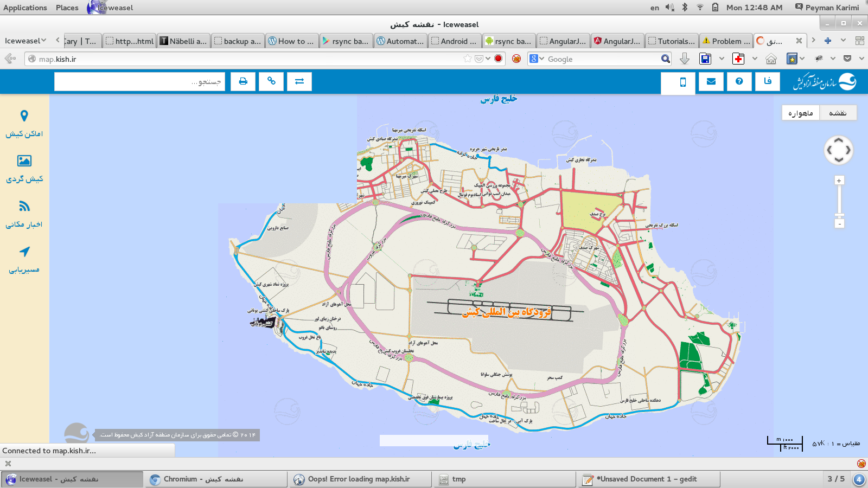Zoom in with the plus button
Screen dimensions: 868x488
[839, 181]
